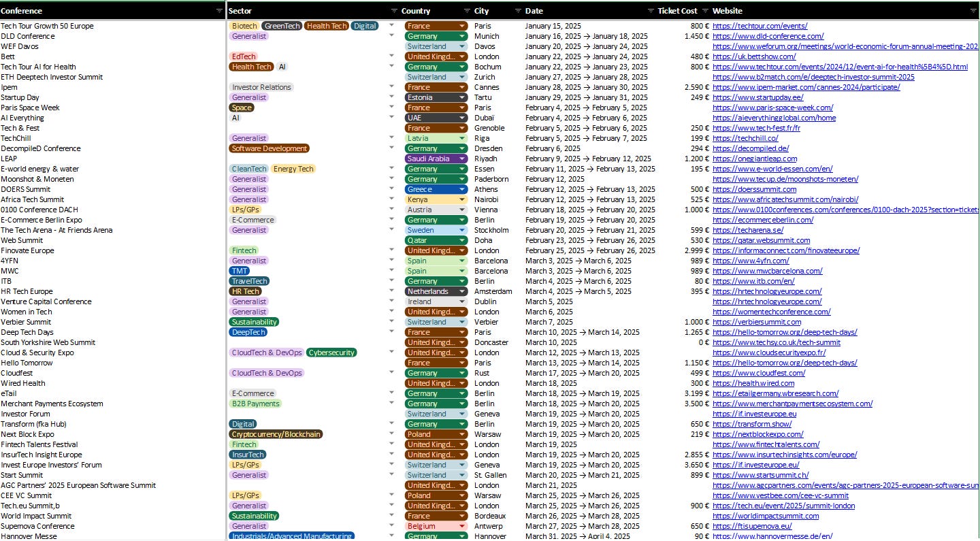Click the Cryptocurrency/Blockchain sector tag
This screenshot has height=541, width=980.
coord(276,434)
